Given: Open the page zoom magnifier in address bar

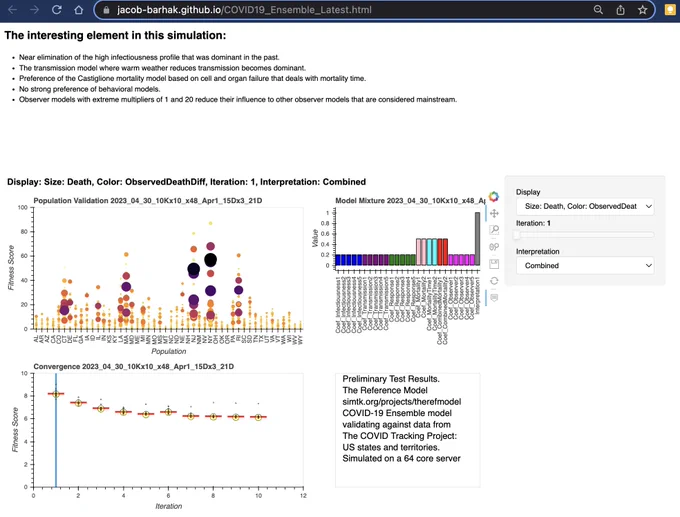Looking at the screenshot, I should tap(598, 10).
